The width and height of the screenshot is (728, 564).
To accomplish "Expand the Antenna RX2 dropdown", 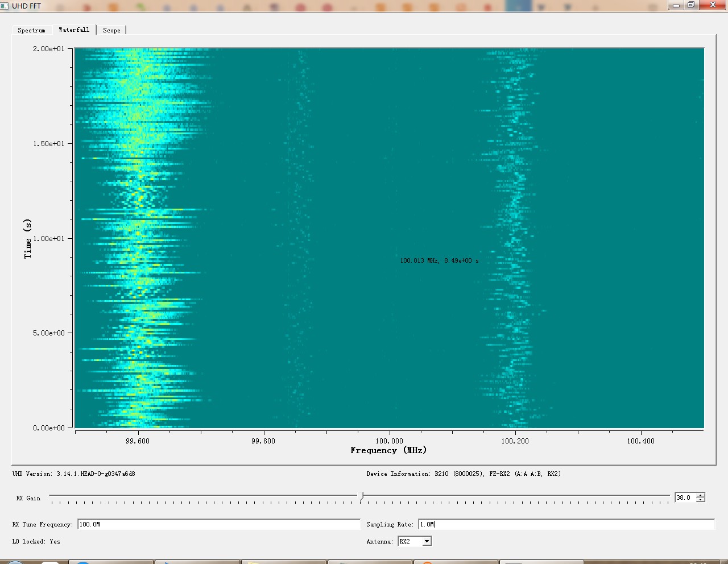I will [x=415, y=541].
